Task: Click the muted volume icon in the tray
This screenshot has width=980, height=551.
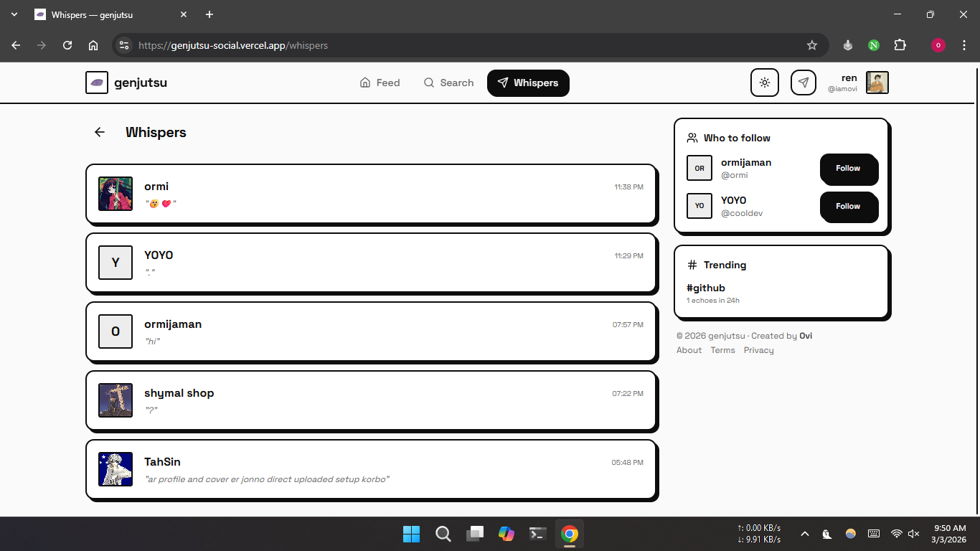Action: point(914,534)
